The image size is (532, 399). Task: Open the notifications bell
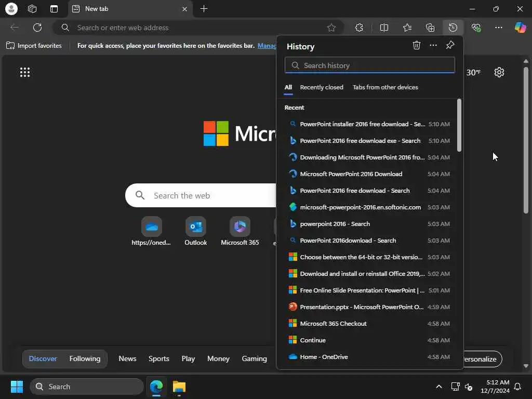(x=518, y=387)
